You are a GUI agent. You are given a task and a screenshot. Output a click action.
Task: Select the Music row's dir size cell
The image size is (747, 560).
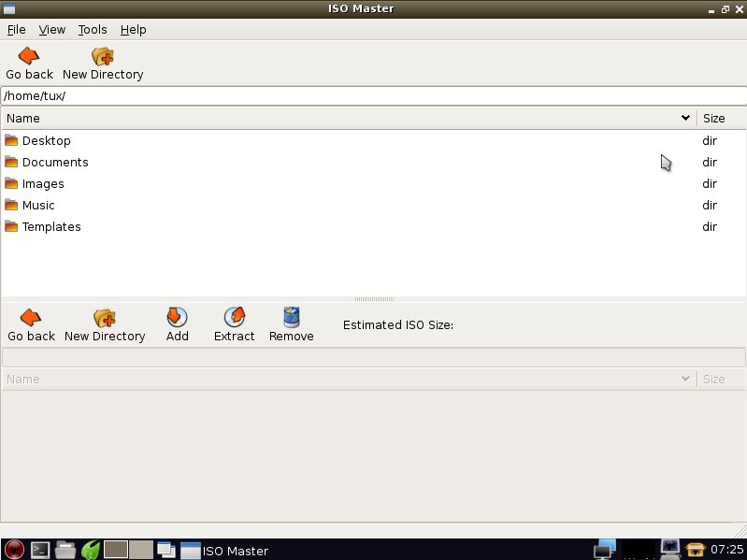click(710, 205)
